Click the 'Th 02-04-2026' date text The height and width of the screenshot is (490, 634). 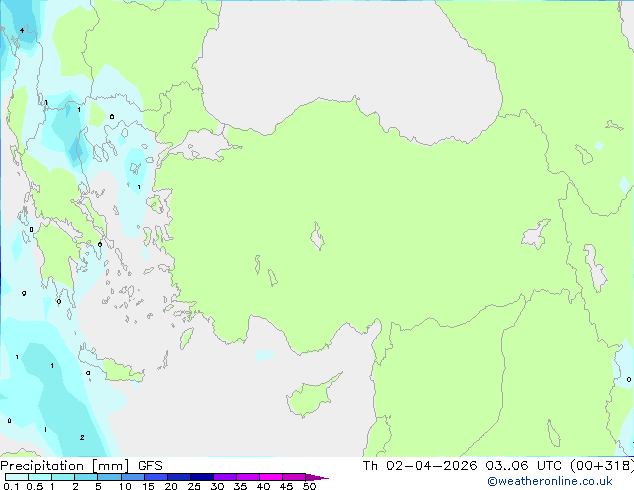point(420,466)
